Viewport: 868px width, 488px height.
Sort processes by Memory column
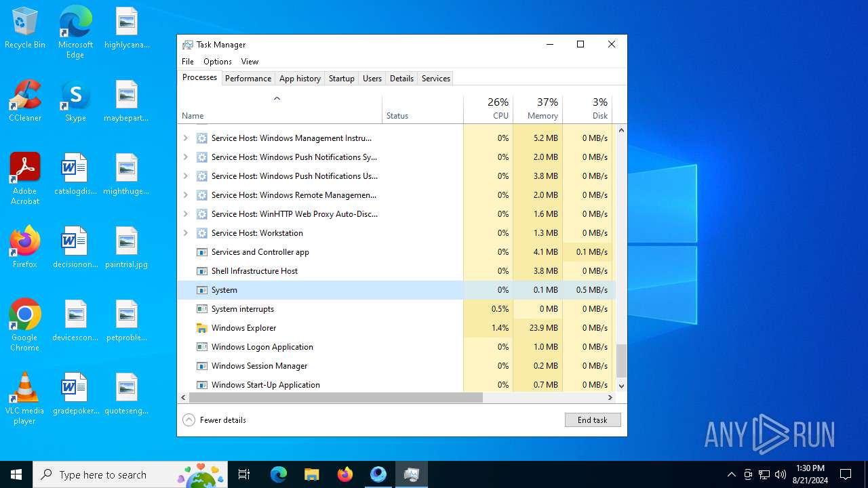(538, 108)
